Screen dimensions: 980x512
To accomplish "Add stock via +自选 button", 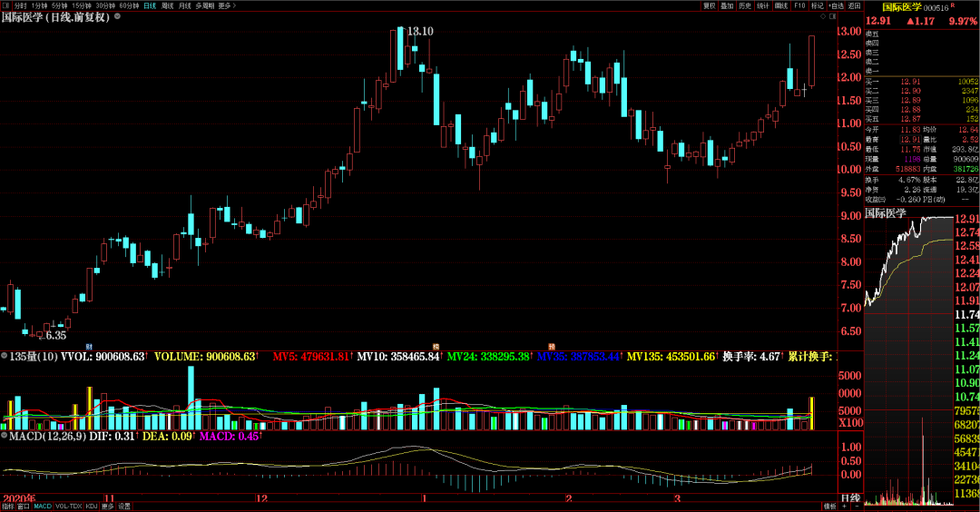I will point(837,5).
